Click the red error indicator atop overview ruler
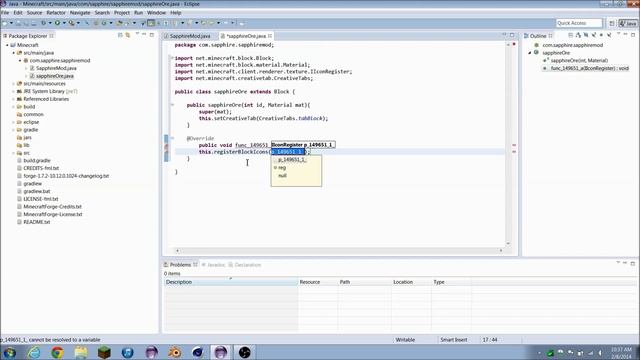Screen dimensions: 640x360 (514, 44)
